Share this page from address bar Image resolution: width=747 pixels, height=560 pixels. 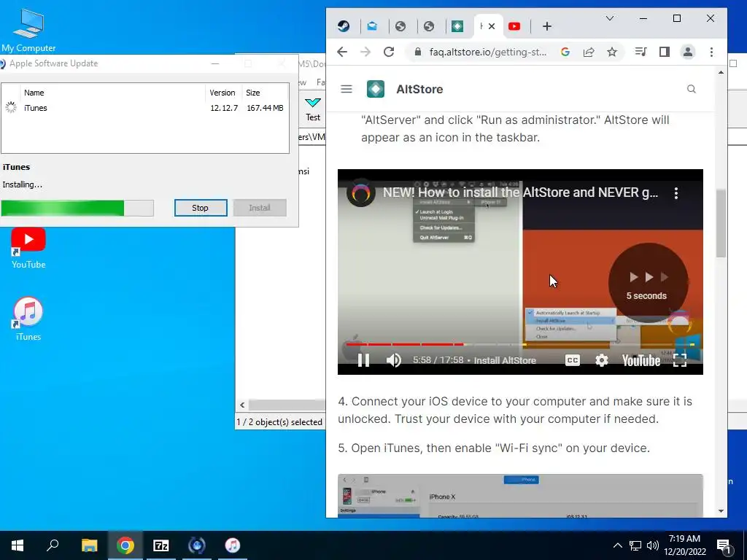pyautogui.click(x=589, y=52)
